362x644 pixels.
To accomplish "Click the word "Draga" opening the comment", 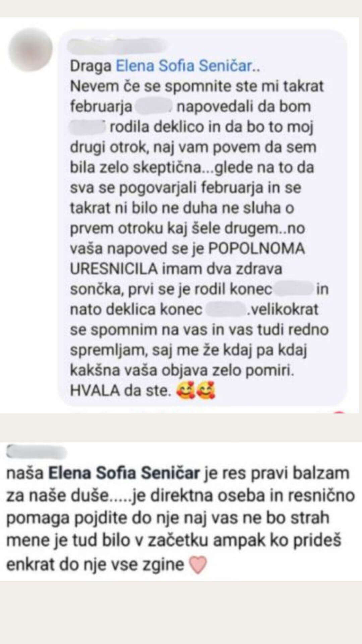I will point(90,66).
